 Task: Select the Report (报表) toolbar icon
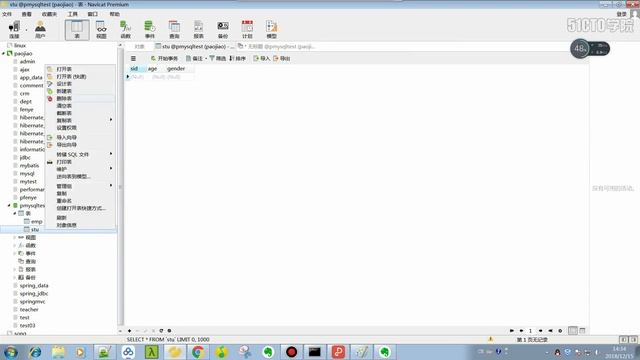click(x=198, y=30)
